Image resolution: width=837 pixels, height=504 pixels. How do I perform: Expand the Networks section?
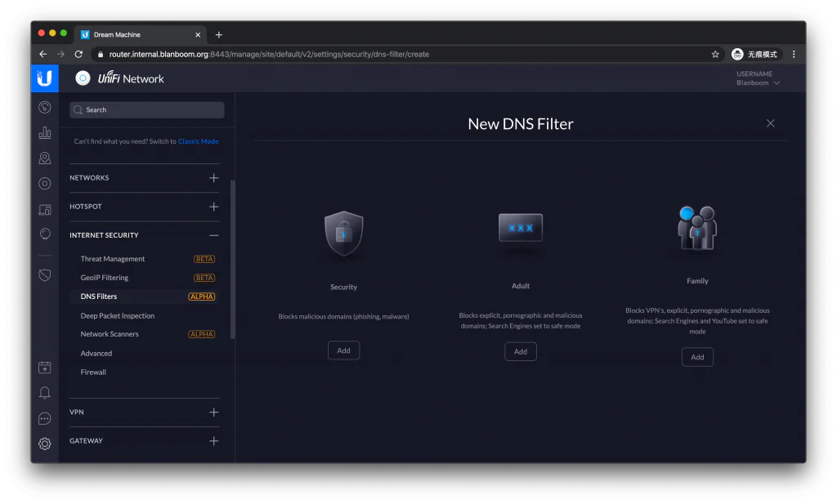(x=213, y=177)
